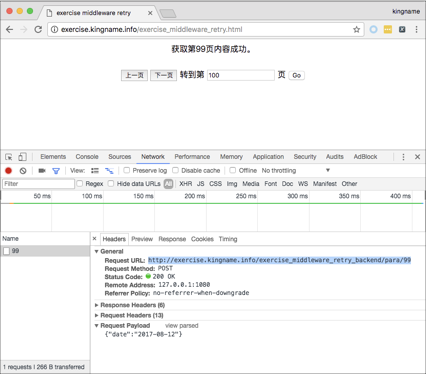Switch to the Elements panel
The width and height of the screenshot is (426, 374).
coord(53,157)
